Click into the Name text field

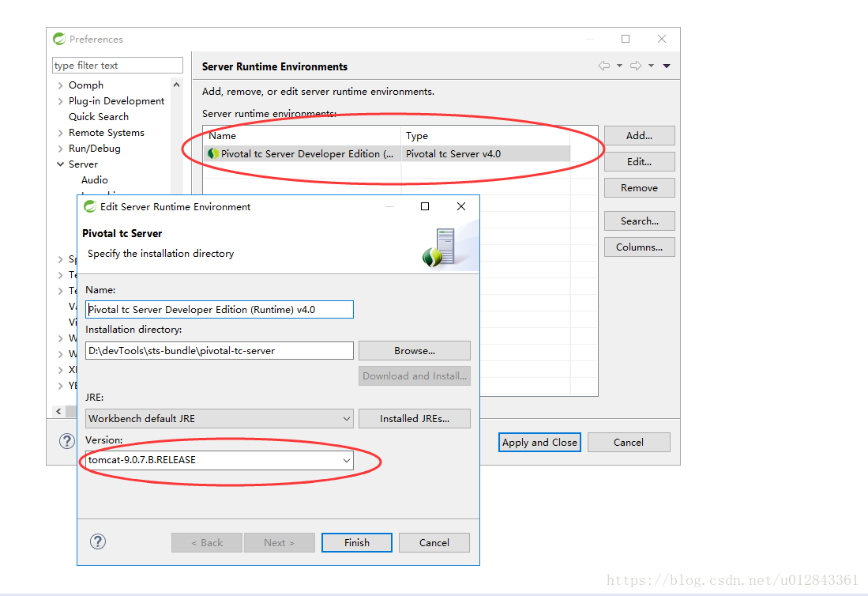pyautogui.click(x=220, y=310)
